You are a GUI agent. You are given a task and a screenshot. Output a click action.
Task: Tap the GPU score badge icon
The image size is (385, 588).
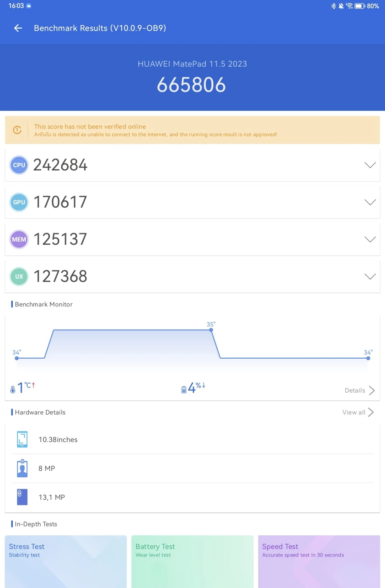pos(19,202)
